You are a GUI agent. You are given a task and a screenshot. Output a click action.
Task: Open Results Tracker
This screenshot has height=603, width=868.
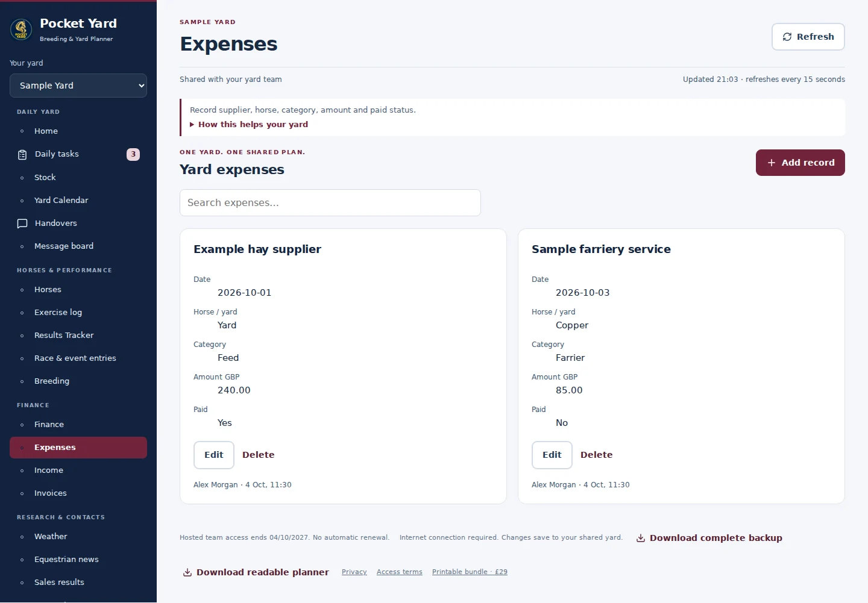78,336
